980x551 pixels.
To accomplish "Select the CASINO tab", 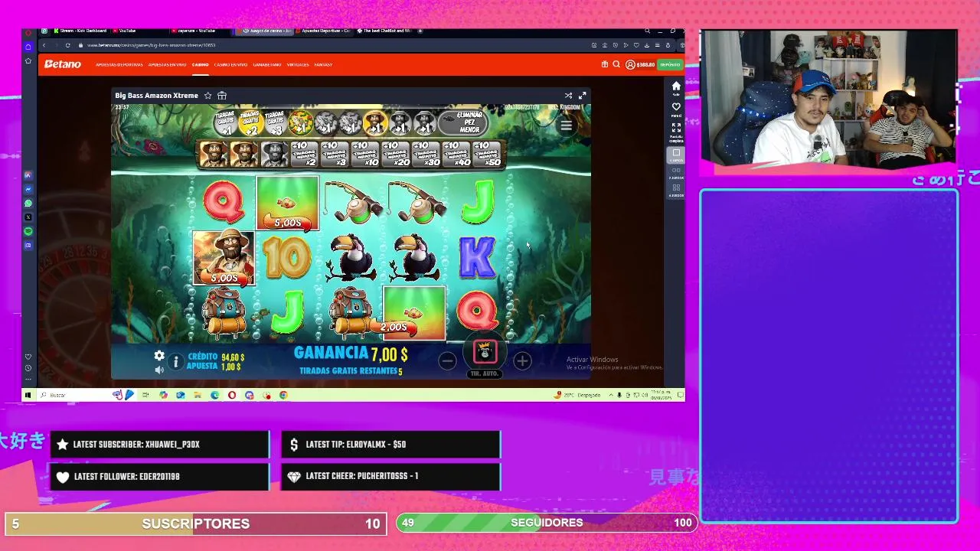I will 200,65.
